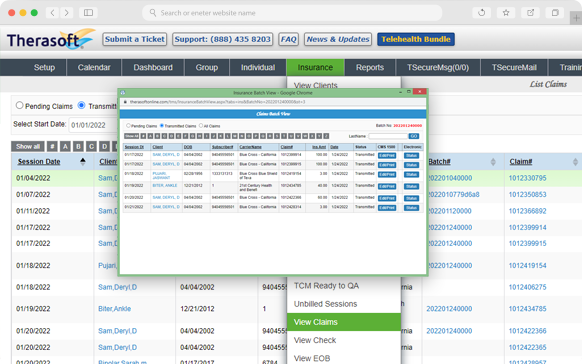This screenshot has width=582, height=364.
Task: Bookmark the page with the star icon
Action: (506, 13)
